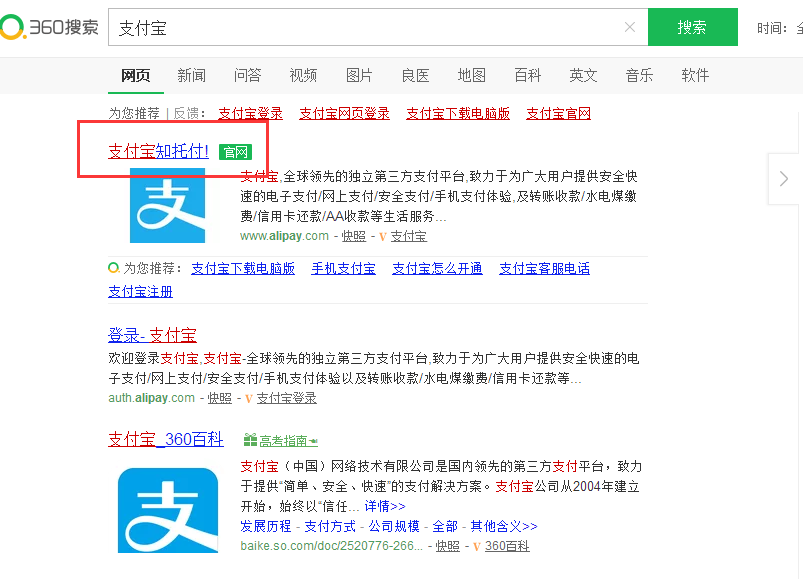Expand the right-side arrow panel

coord(784,179)
